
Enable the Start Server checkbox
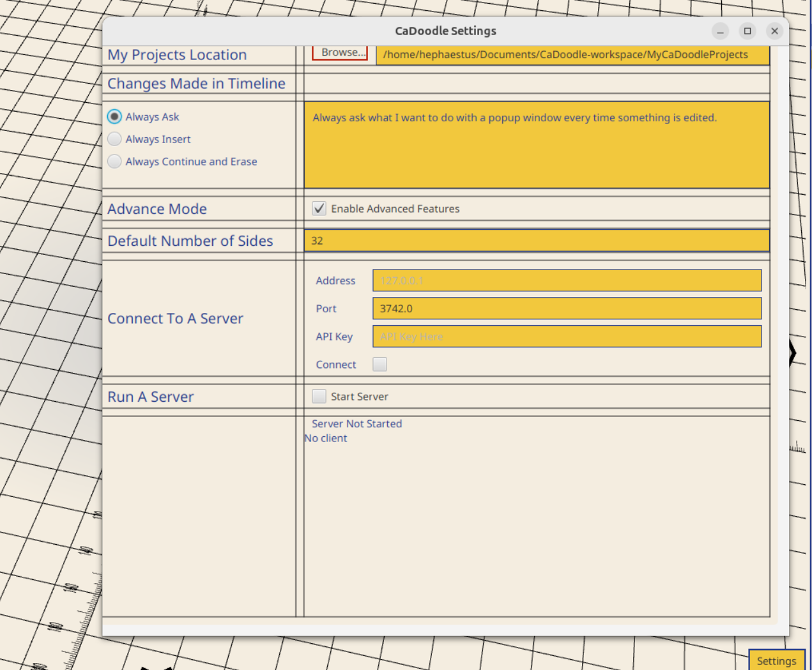pos(319,396)
